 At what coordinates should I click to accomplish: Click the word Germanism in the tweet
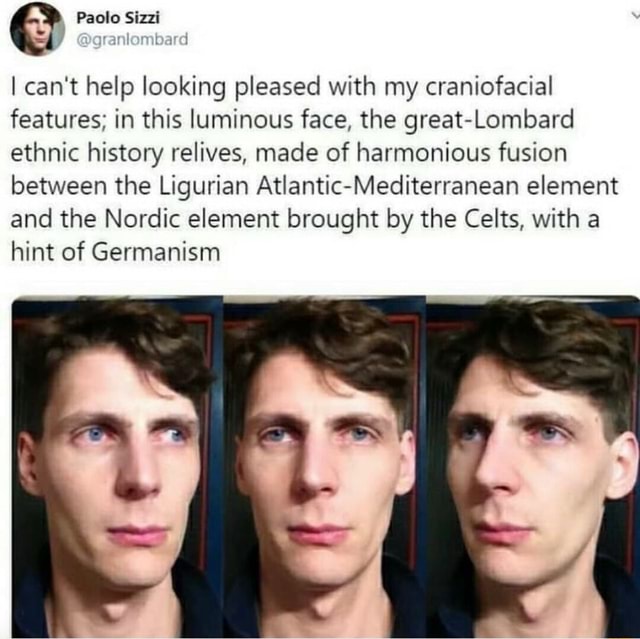pyautogui.click(x=156, y=252)
